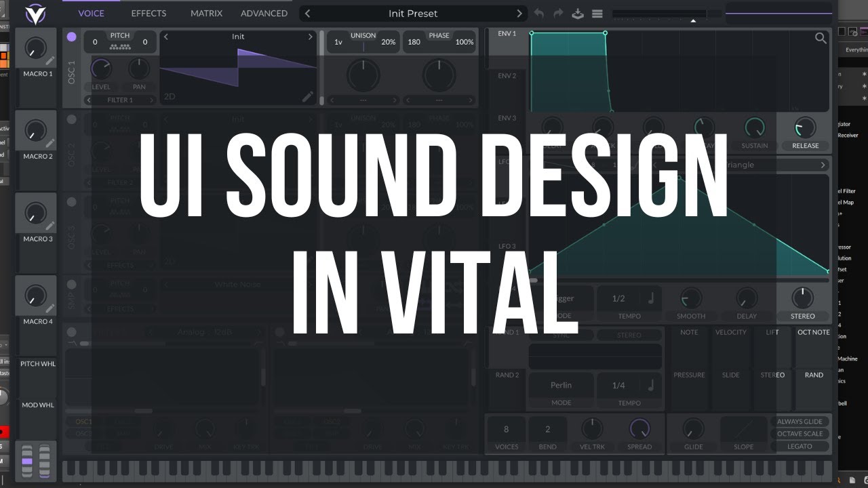Click the Macro 4 knob
Image resolution: width=868 pixels, height=488 pixels.
tap(35, 296)
